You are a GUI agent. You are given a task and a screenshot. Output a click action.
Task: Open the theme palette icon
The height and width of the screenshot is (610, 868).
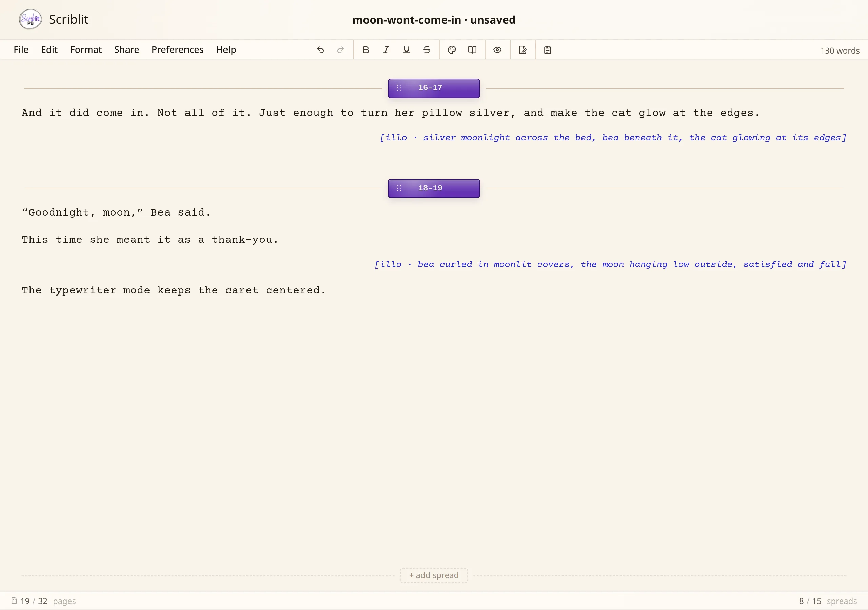tap(452, 50)
